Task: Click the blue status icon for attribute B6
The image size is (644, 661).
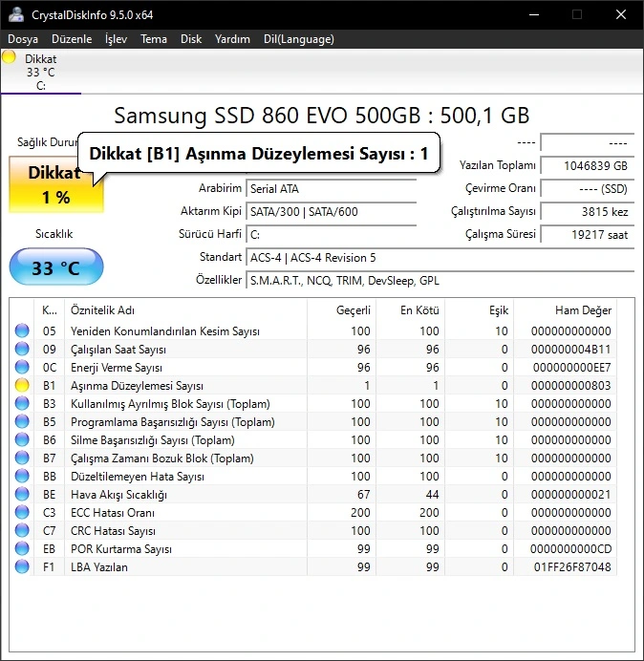Action: pos(22,439)
